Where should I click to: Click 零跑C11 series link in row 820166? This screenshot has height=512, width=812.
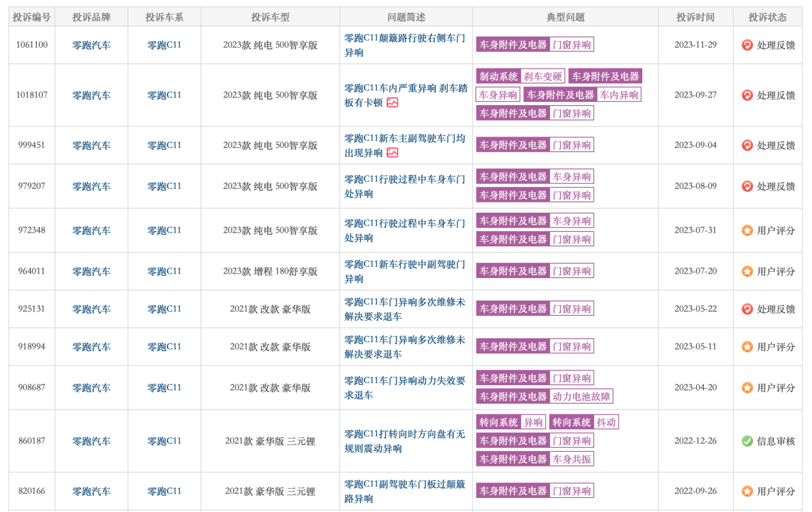[165, 491]
